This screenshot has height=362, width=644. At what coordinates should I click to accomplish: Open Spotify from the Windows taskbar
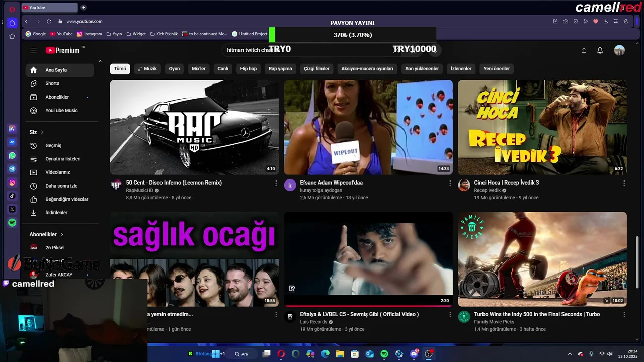coord(384,354)
